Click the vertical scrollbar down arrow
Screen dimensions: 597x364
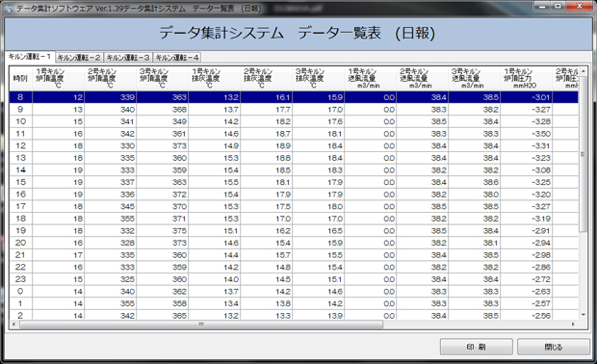tap(583, 315)
